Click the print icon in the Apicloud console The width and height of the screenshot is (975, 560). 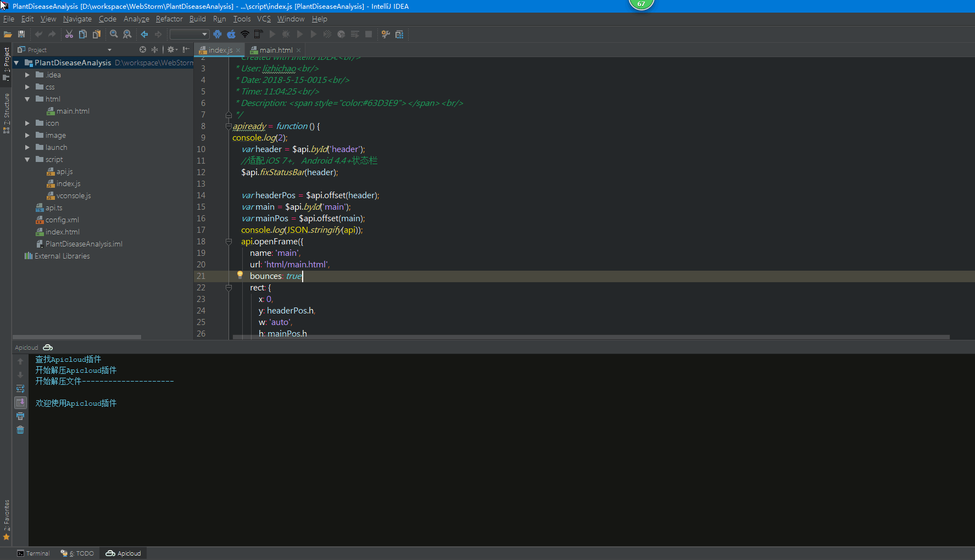click(20, 416)
